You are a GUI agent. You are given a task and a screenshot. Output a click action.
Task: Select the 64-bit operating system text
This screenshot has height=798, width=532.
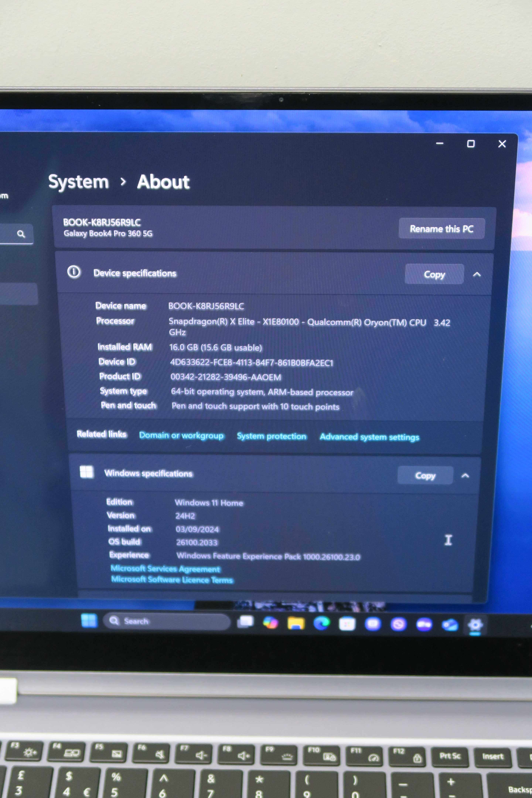262,392
